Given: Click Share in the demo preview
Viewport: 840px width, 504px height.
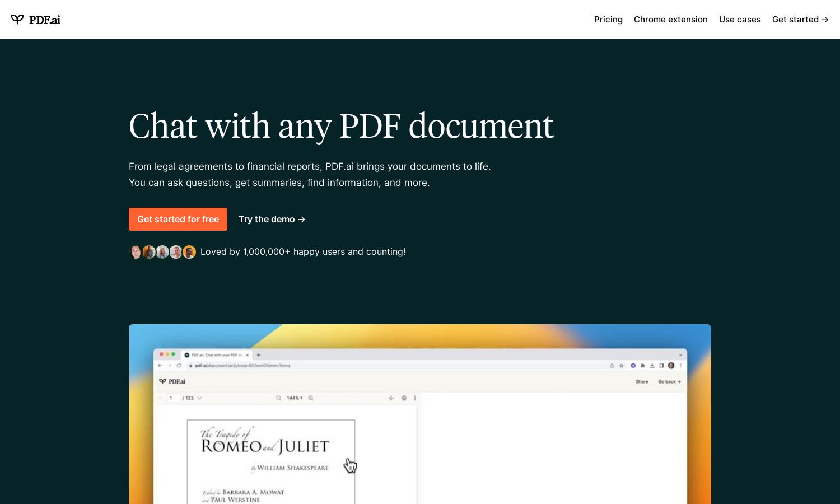Looking at the screenshot, I should click(642, 382).
